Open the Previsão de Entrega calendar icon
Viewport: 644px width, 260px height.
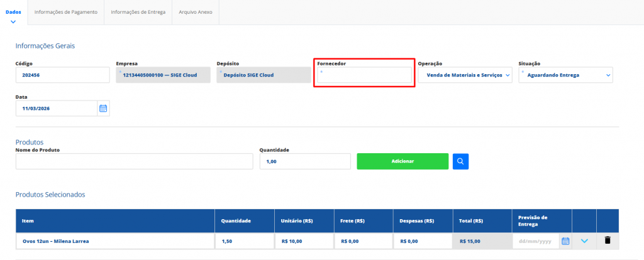point(565,241)
